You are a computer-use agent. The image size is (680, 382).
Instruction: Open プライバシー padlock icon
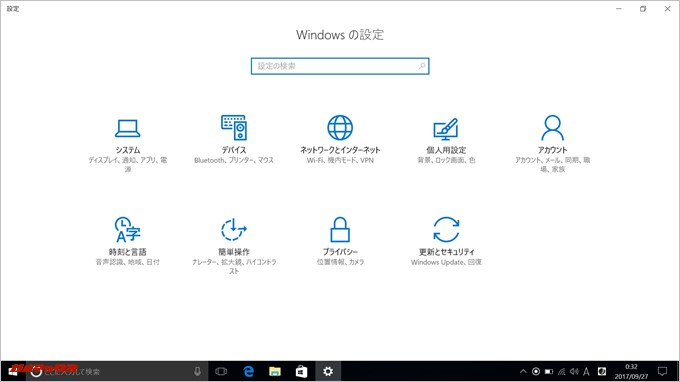[340, 229]
